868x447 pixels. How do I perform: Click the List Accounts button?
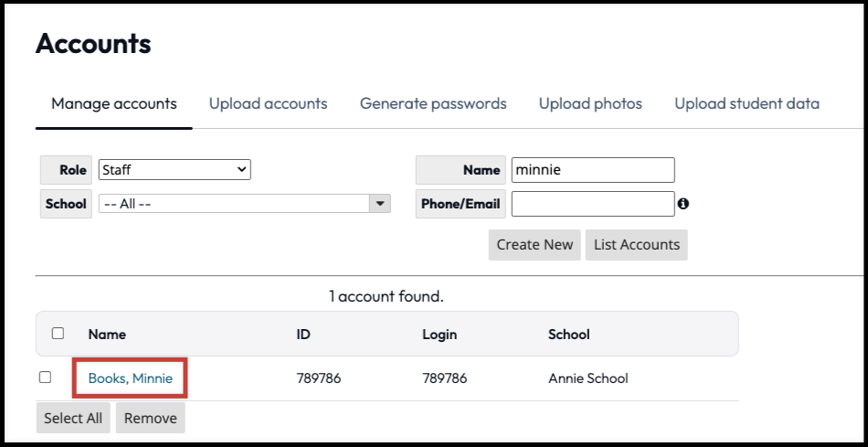click(636, 244)
